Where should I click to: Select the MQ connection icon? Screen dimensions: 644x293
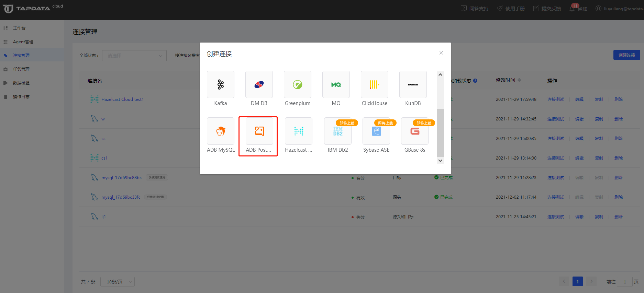(x=336, y=84)
